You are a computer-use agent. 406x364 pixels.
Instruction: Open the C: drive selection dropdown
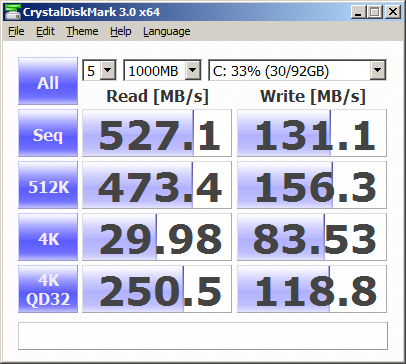(x=297, y=70)
